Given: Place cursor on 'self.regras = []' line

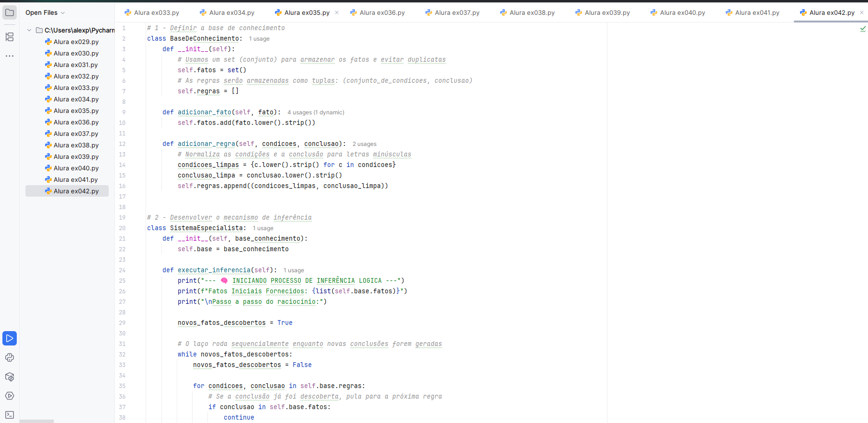Looking at the screenshot, I should click(208, 91).
